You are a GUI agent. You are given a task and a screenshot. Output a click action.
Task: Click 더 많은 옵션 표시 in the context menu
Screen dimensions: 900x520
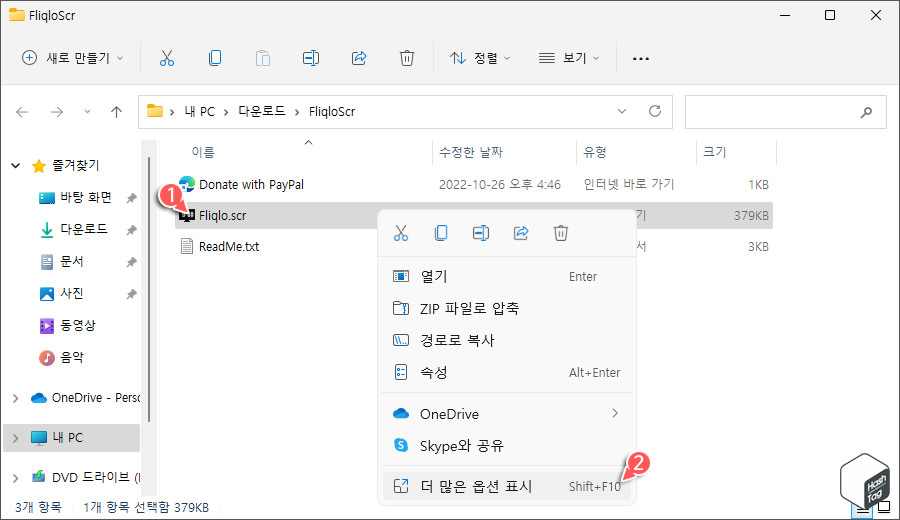point(506,487)
